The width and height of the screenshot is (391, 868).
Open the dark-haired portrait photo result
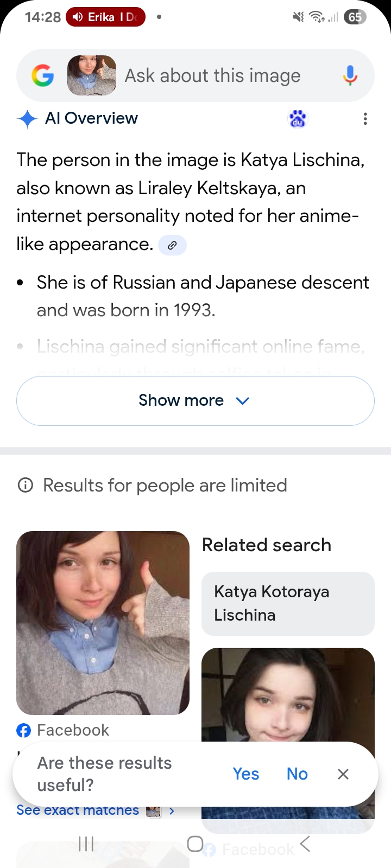tap(288, 694)
